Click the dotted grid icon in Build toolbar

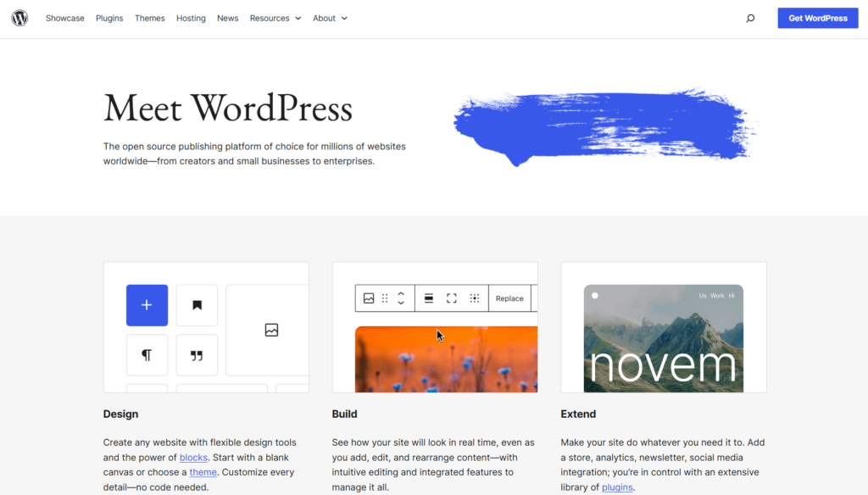tap(475, 298)
